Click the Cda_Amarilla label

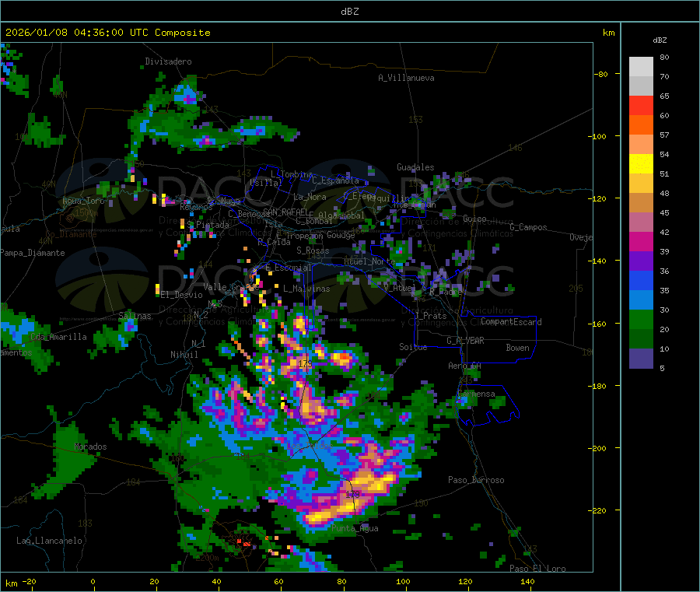click(58, 337)
